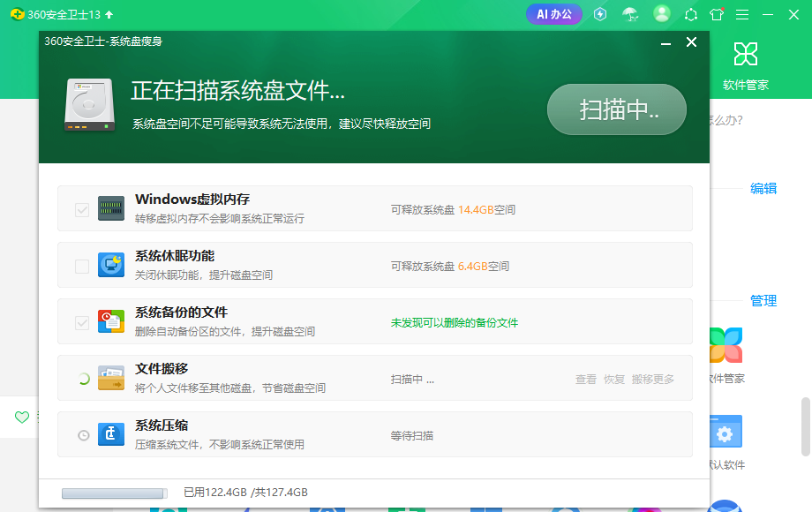812x512 pixels.
Task: Click 转移虚拟内存不会影响系统正常运行 description
Action: pyautogui.click(x=220, y=218)
